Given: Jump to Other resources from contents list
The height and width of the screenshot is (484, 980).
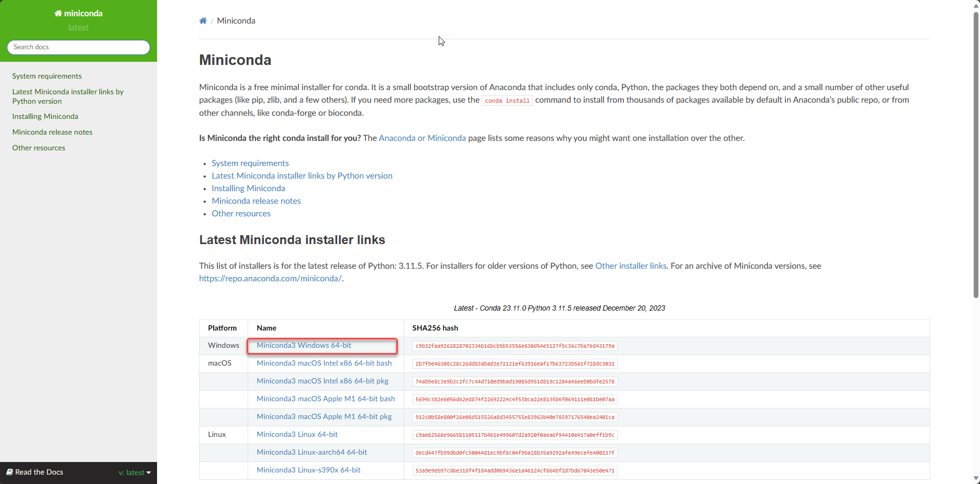Looking at the screenshot, I should pos(241,213).
